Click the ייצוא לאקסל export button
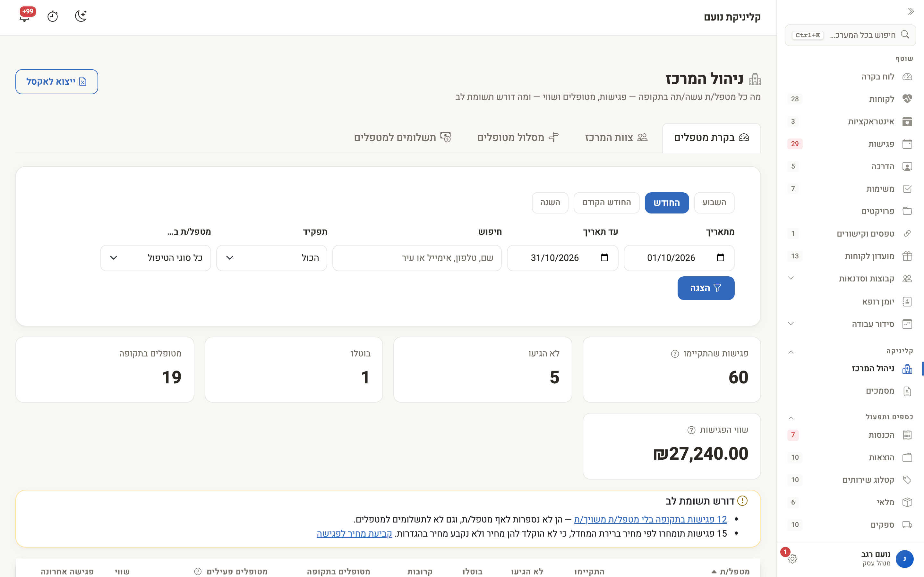The height and width of the screenshot is (577, 924). 56,82
